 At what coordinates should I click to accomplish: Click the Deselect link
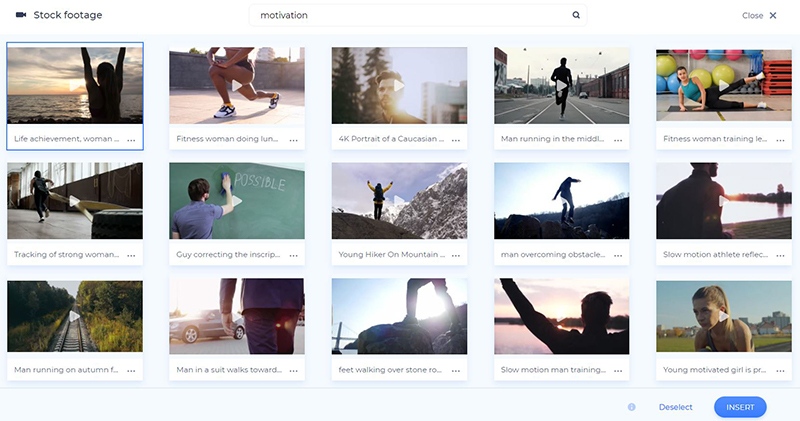675,407
